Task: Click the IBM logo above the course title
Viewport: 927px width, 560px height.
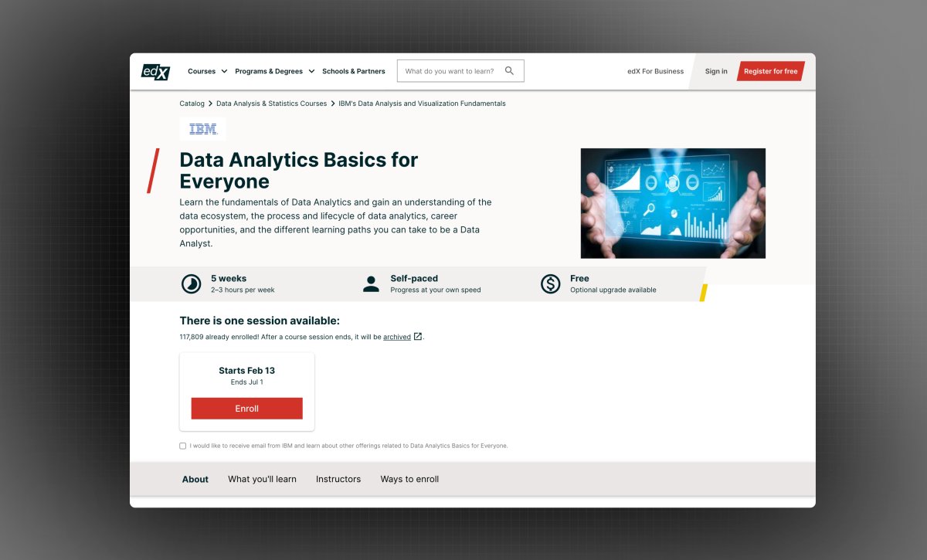Action: tap(202, 128)
